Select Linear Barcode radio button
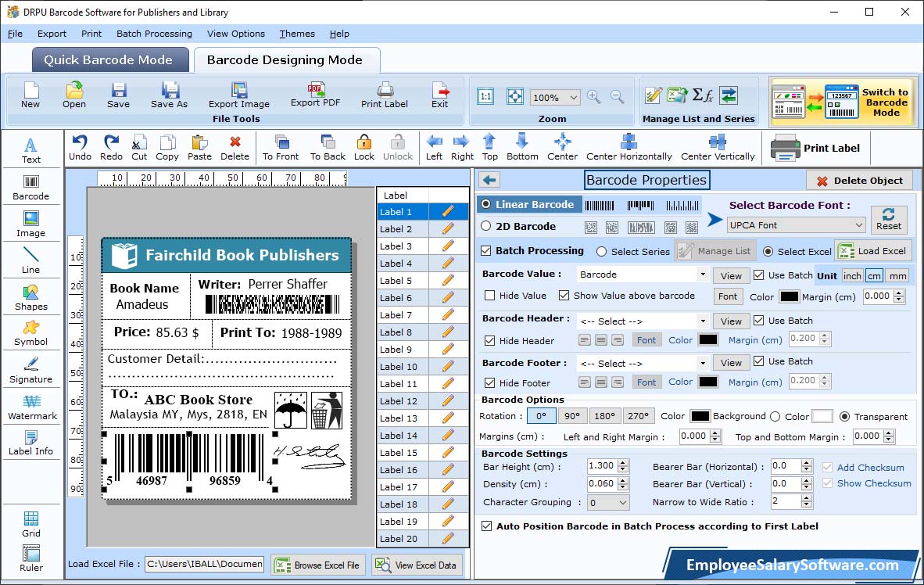This screenshot has height=585, width=924. pos(485,204)
